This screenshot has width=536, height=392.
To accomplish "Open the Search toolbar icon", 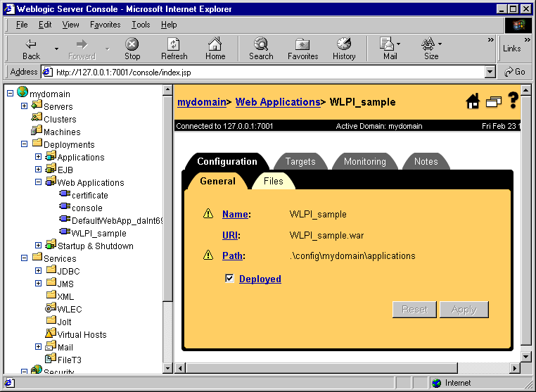I will pyautogui.click(x=261, y=44).
